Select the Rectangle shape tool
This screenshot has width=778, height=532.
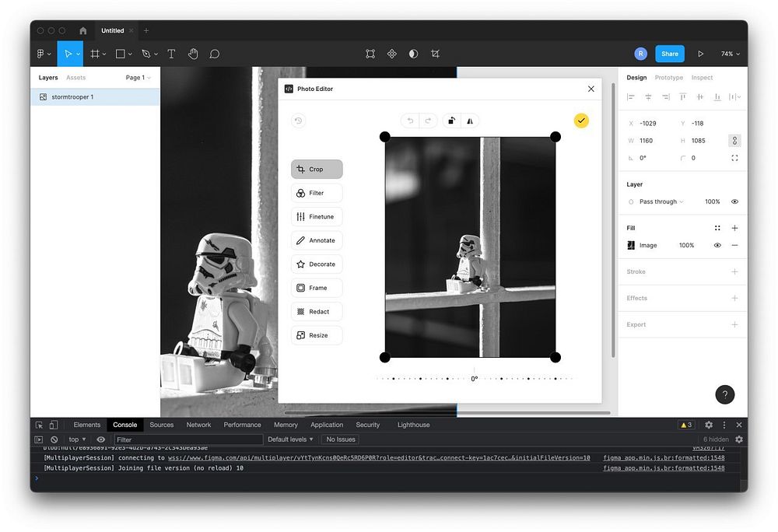click(x=120, y=54)
